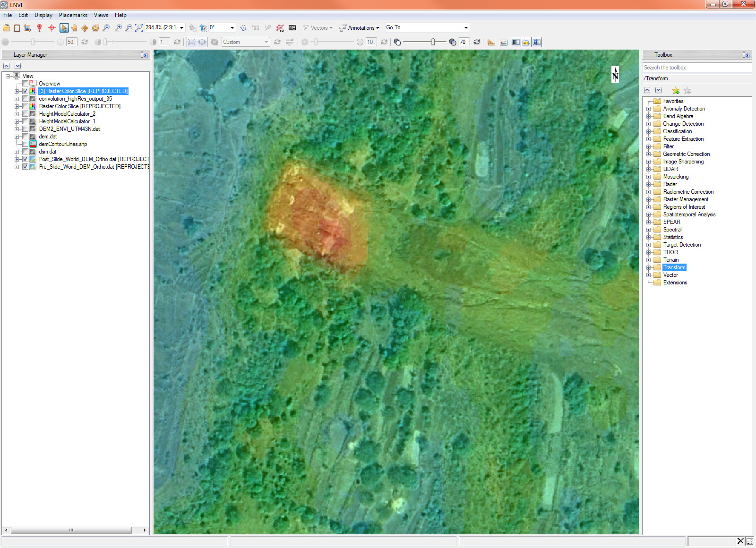
Task: Open the Placemarks menu
Action: click(x=73, y=15)
